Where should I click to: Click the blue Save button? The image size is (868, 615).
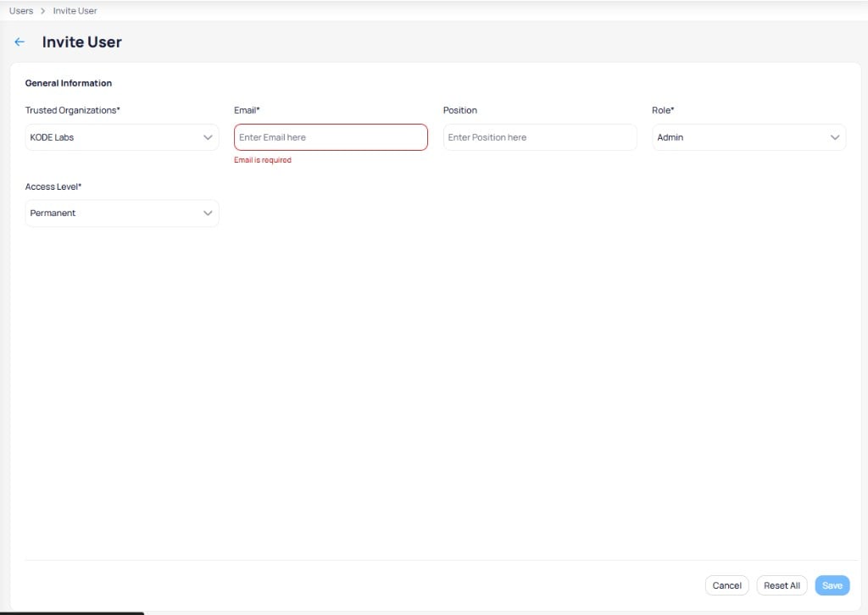pyautogui.click(x=832, y=585)
